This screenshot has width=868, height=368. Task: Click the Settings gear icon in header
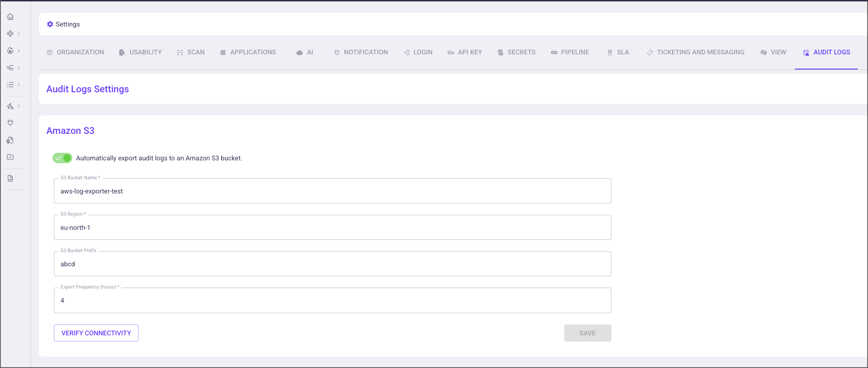pos(50,24)
